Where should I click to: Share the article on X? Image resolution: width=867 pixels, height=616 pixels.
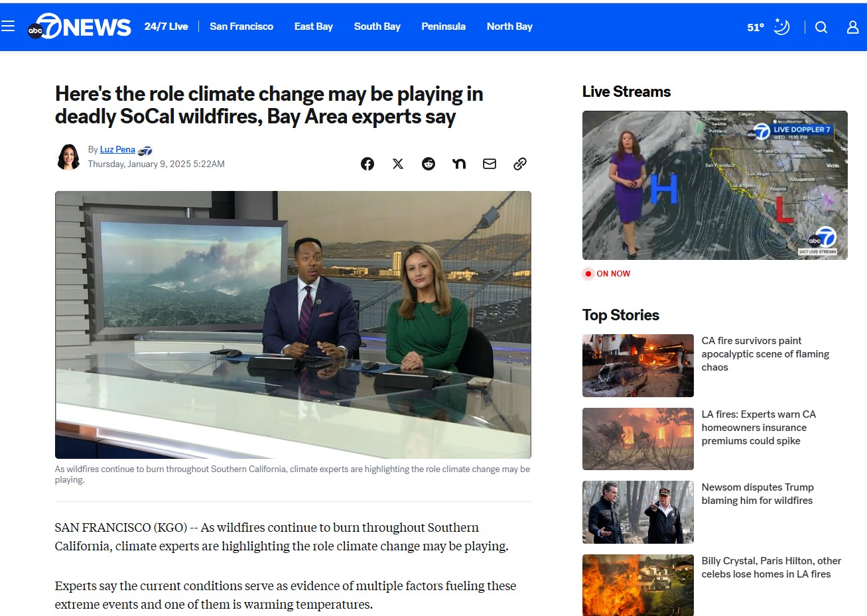[398, 164]
